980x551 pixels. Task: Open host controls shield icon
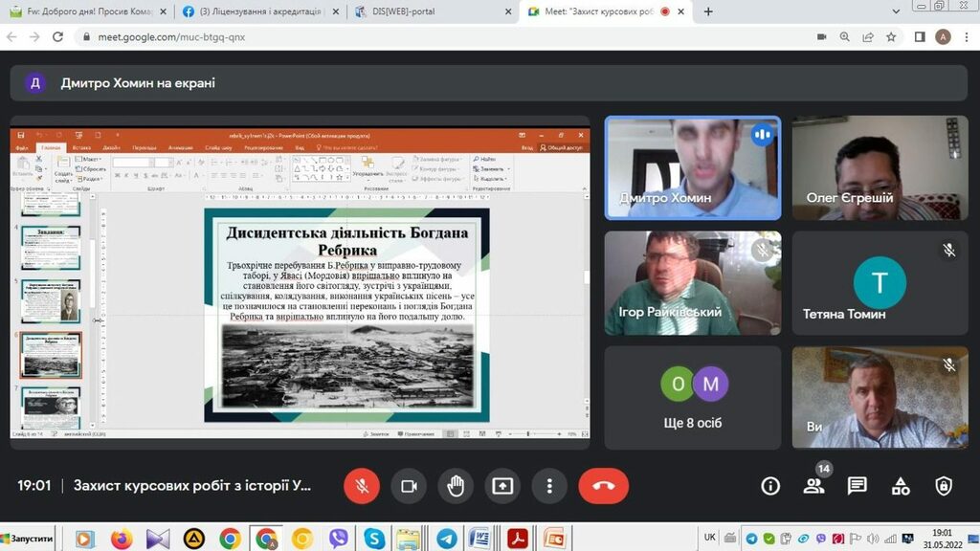[944, 486]
